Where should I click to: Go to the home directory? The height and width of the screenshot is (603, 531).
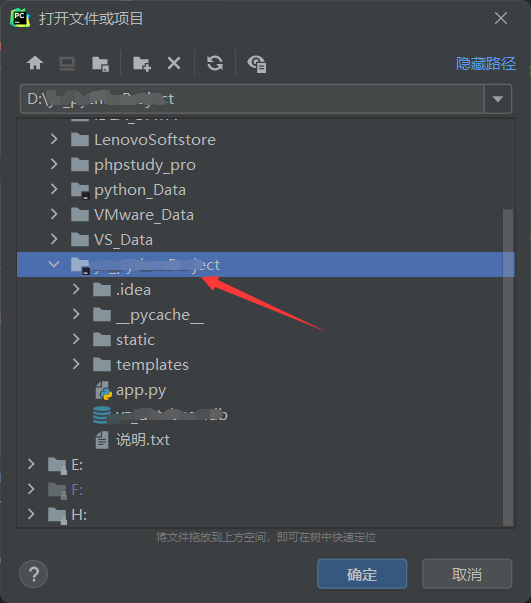35,63
